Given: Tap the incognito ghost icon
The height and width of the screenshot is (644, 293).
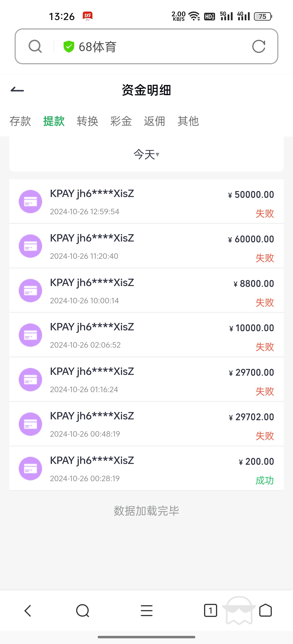Looking at the screenshot, I should click(x=239, y=610).
